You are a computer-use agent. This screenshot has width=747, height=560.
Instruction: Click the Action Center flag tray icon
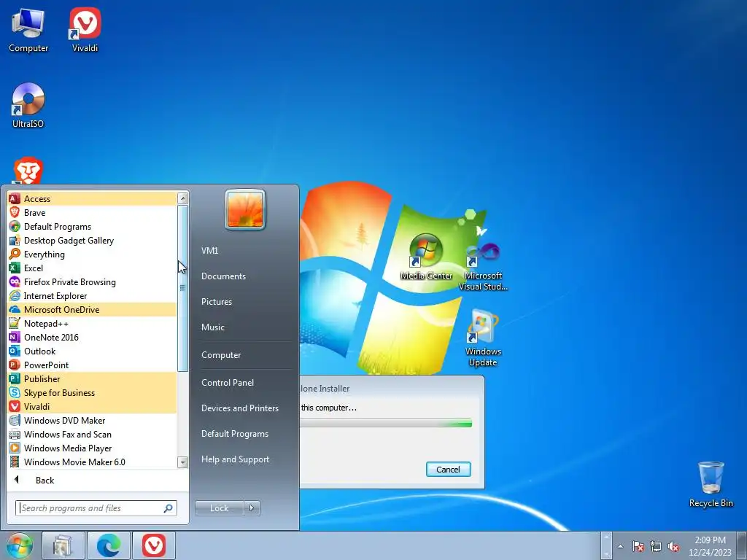[638, 546]
